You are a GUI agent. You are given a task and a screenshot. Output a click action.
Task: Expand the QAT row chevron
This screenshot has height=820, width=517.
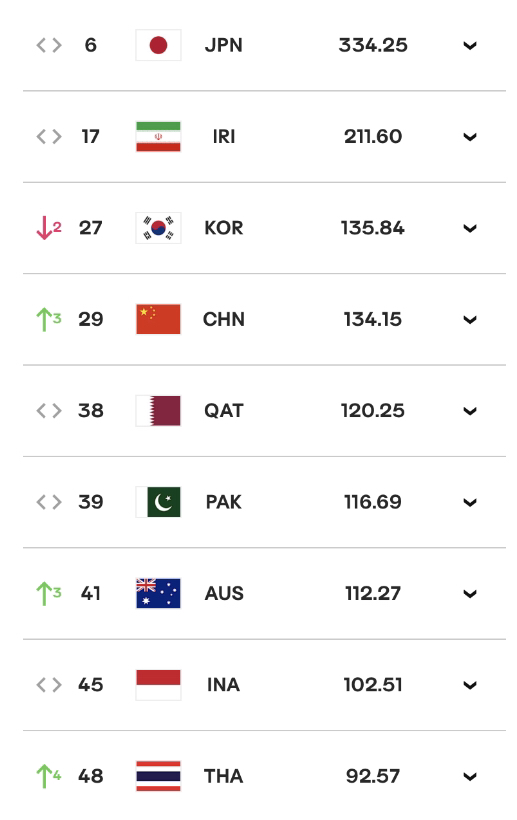coord(470,411)
